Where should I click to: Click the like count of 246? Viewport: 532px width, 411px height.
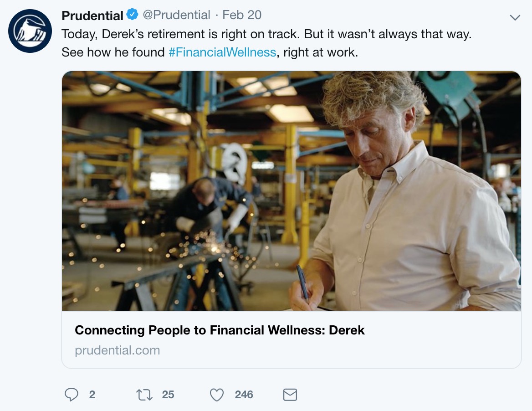[x=244, y=395]
